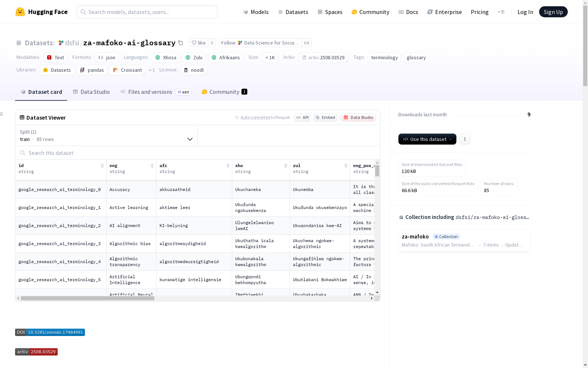Expand the Use this dataset dropdown
Screen dimensions: 588x368
click(427, 139)
